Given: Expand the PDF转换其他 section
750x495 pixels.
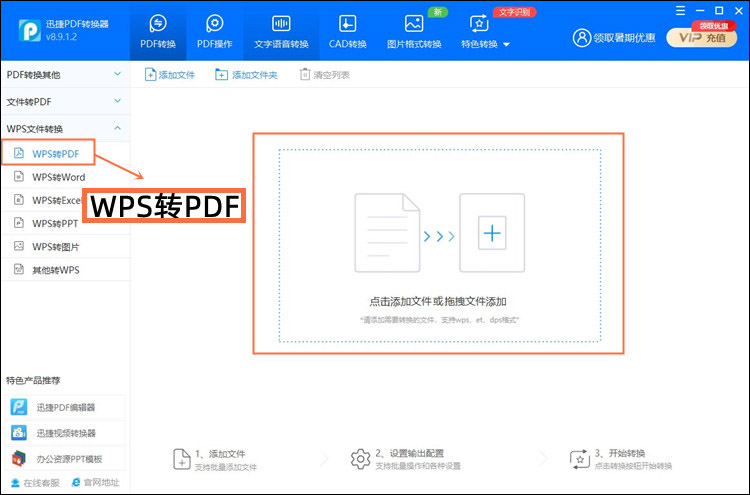Looking at the screenshot, I should [65, 75].
